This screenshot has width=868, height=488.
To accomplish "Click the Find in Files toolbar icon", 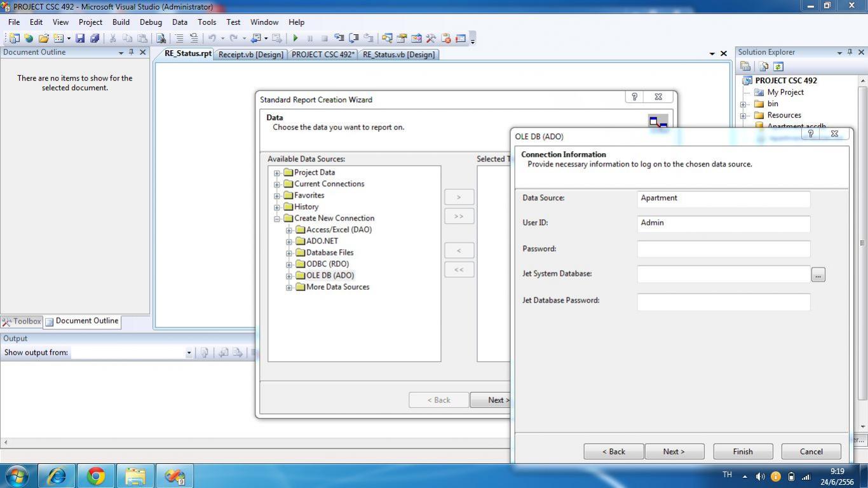I will click(x=161, y=38).
